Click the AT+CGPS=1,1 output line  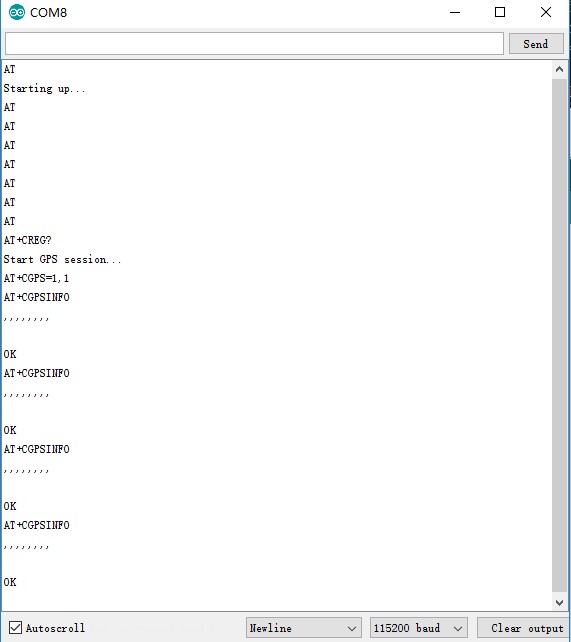pos(36,278)
